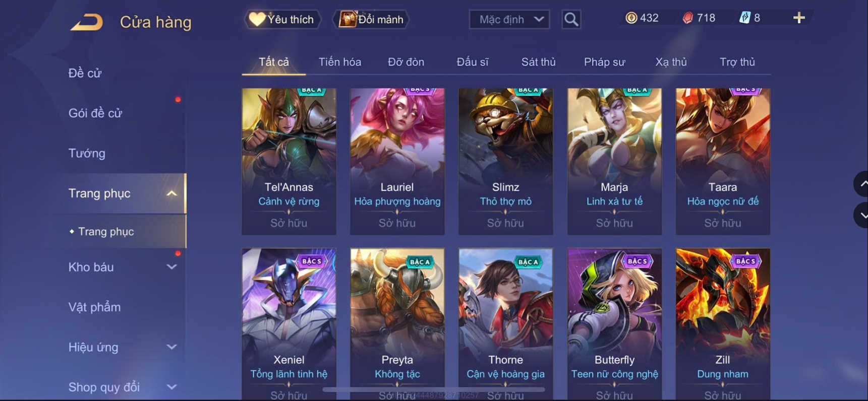868x401 pixels.
Task: Switch to the Sát thủ tab
Action: click(x=538, y=62)
